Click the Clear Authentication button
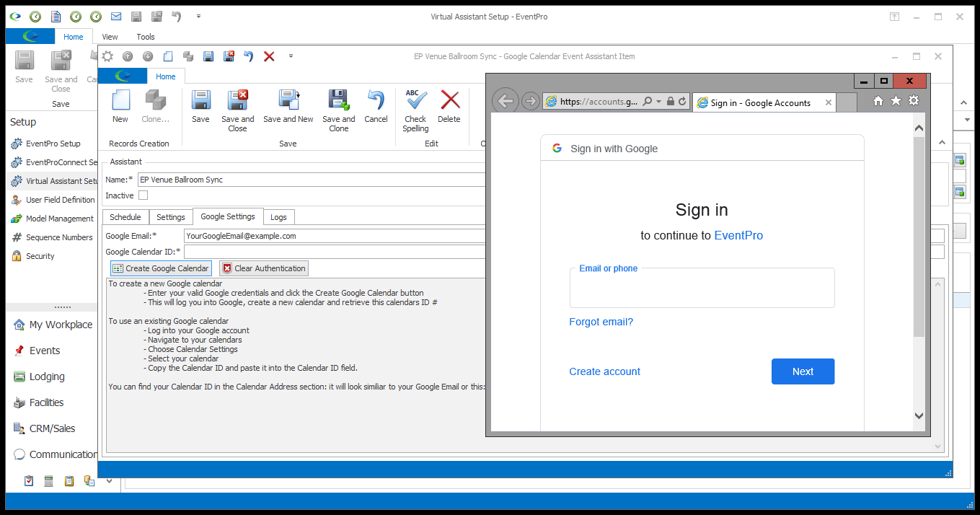The height and width of the screenshot is (515, 980). coord(264,268)
